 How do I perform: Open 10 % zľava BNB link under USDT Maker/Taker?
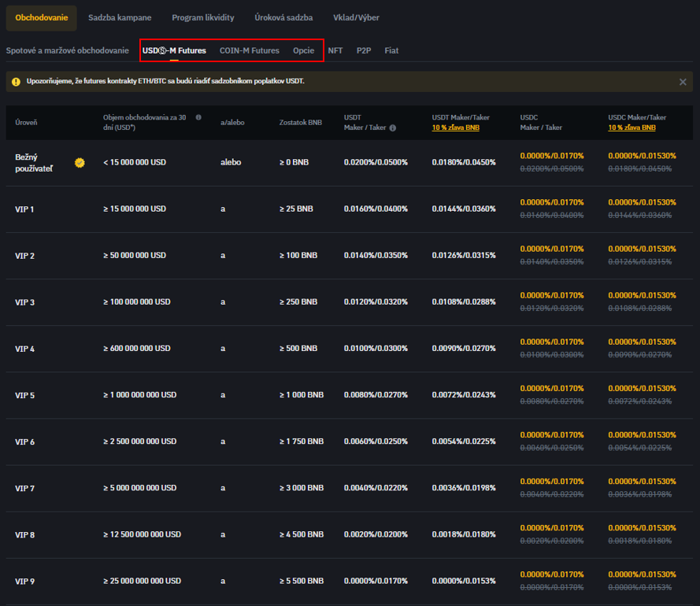(455, 127)
